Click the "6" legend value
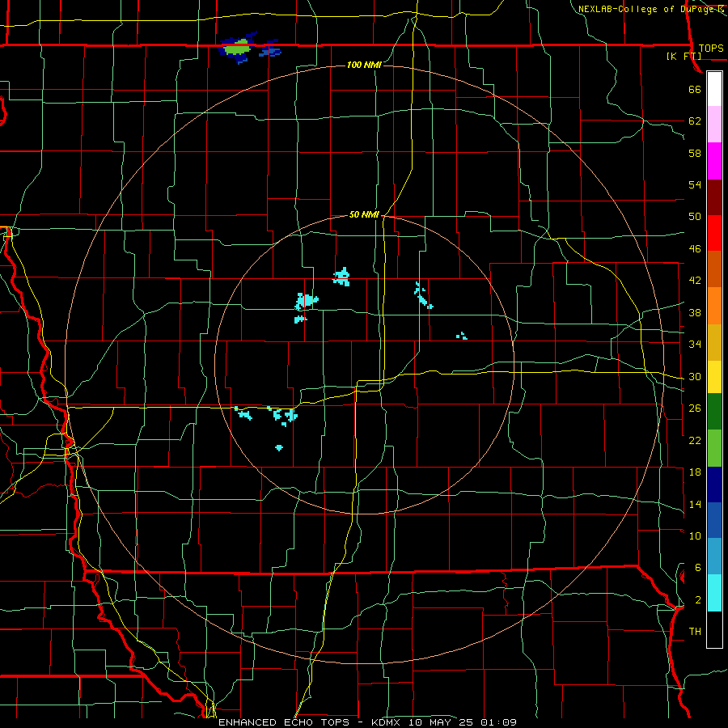728x728 pixels. pos(697,568)
